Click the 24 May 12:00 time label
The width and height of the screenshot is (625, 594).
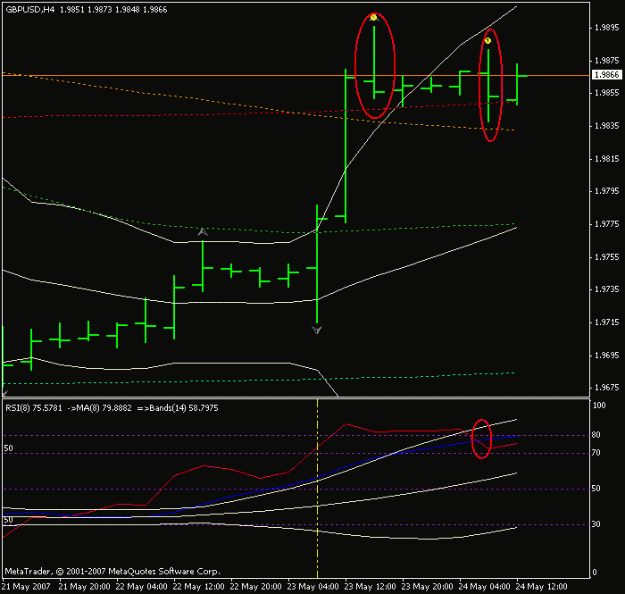(541, 587)
